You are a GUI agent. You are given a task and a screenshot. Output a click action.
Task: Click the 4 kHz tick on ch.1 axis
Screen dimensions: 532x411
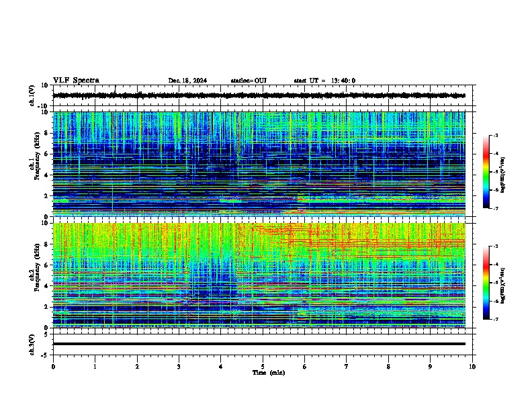pos(46,175)
